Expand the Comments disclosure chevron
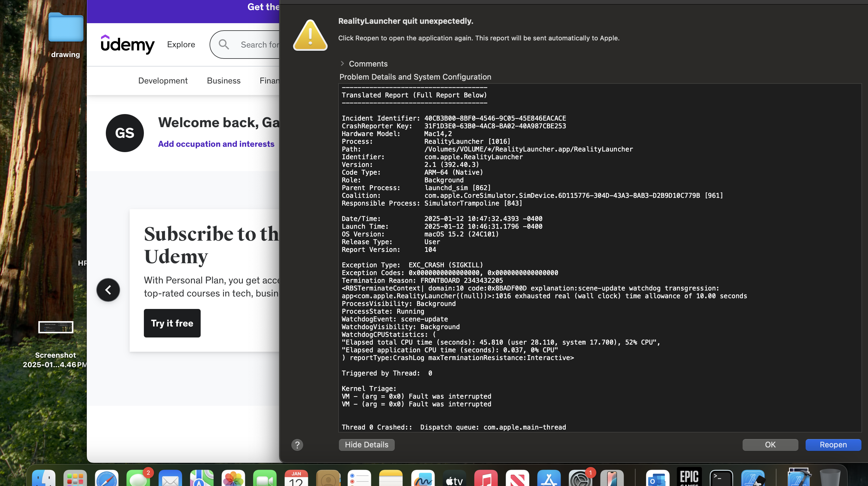 click(x=342, y=63)
